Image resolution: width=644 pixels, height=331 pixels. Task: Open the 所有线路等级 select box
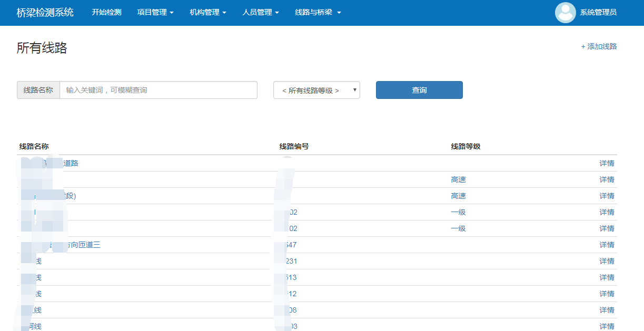pyautogui.click(x=316, y=90)
